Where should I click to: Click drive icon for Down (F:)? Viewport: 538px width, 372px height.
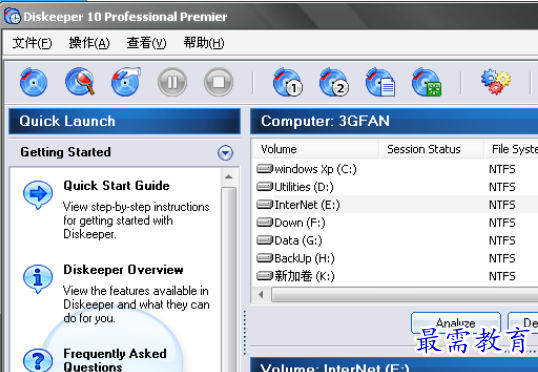point(265,222)
